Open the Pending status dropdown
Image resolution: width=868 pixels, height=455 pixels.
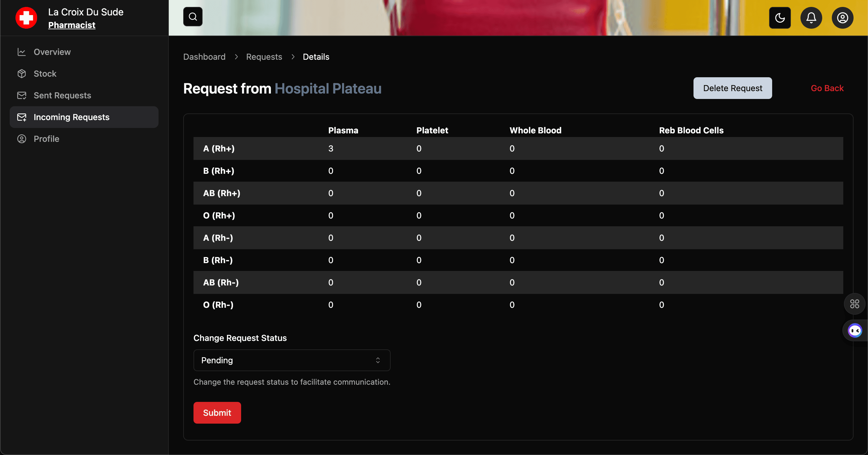[291, 360]
